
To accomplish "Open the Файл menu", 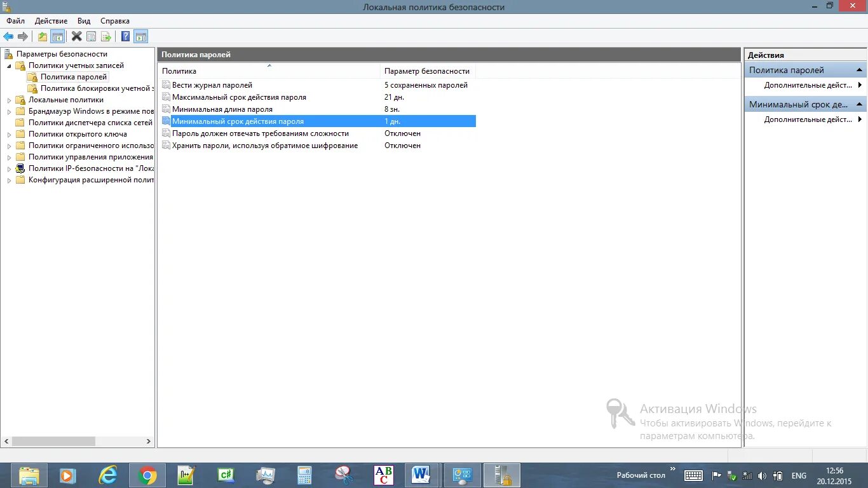I will [x=16, y=21].
